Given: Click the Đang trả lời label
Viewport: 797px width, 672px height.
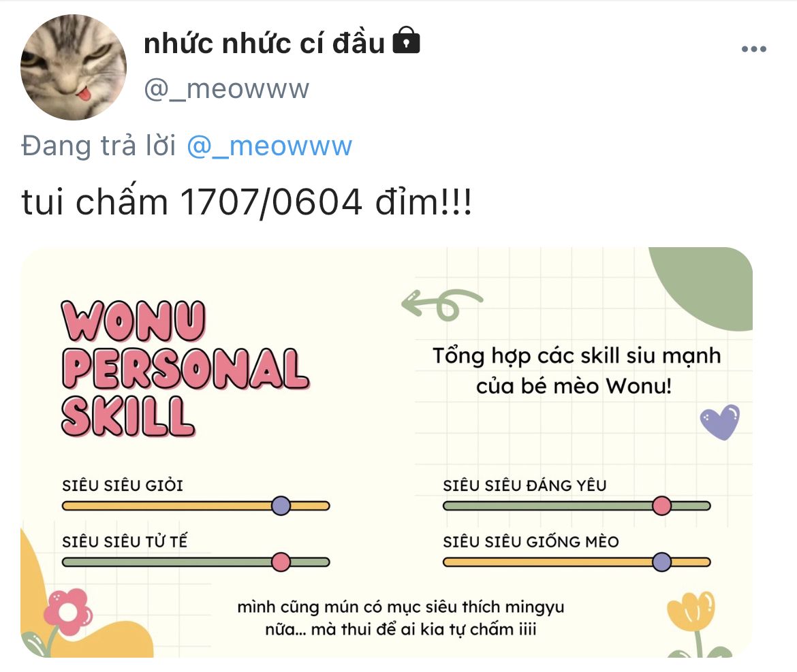Looking at the screenshot, I should pos(99,146).
